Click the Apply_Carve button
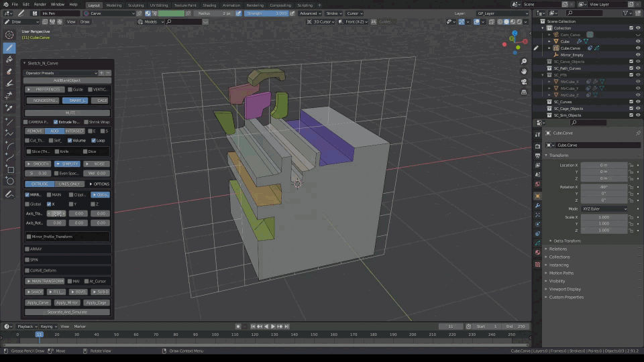 coord(38,302)
